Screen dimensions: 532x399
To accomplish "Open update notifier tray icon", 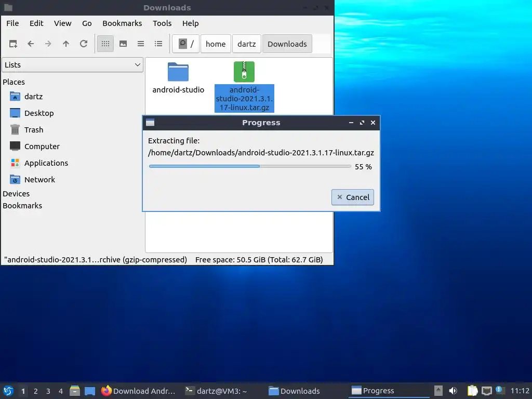I will tap(499, 390).
